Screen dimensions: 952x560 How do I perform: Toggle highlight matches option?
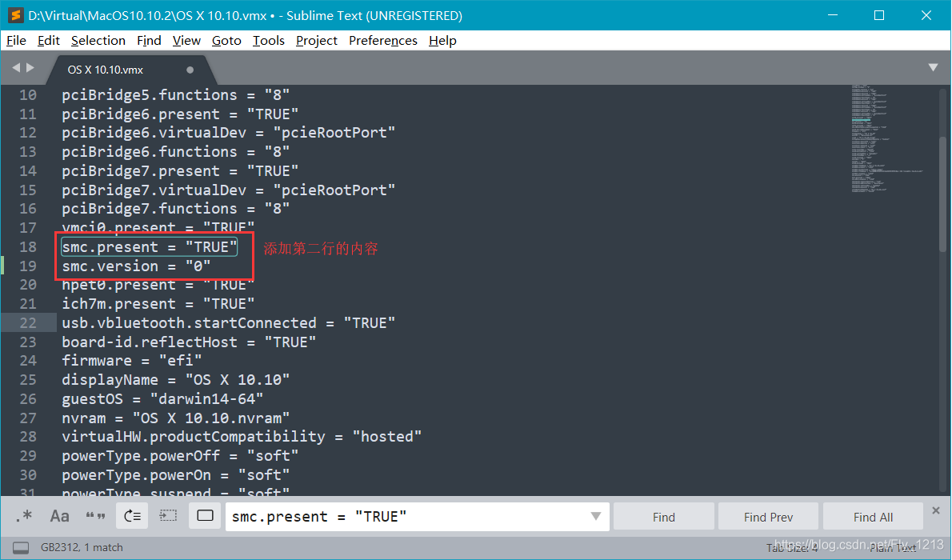click(206, 516)
